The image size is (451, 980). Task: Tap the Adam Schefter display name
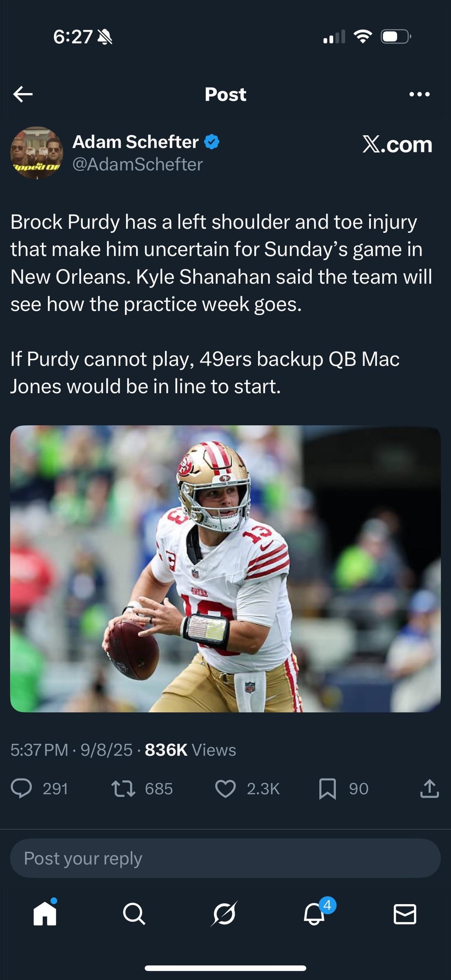pyautogui.click(x=135, y=142)
